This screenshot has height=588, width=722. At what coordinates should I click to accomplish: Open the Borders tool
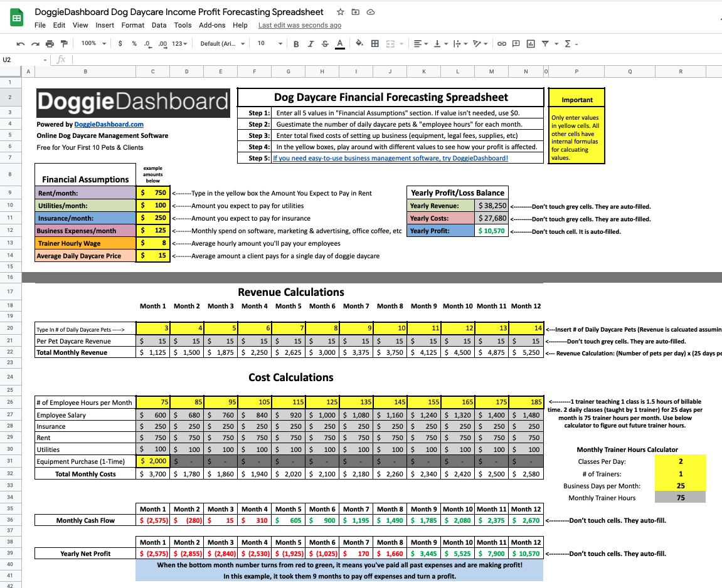point(375,44)
